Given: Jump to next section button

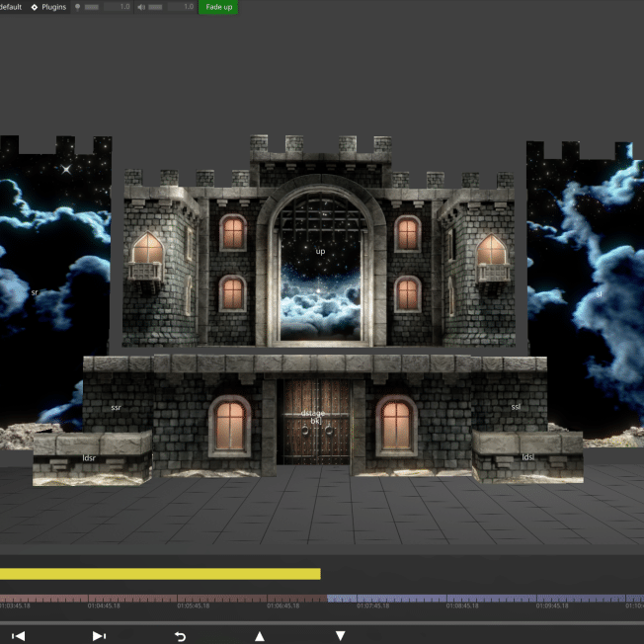Looking at the screenshot, I should point(99,636).
